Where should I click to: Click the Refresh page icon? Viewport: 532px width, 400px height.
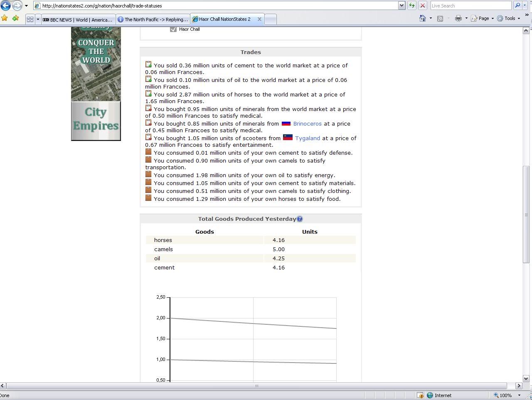(x=411, y=6)
